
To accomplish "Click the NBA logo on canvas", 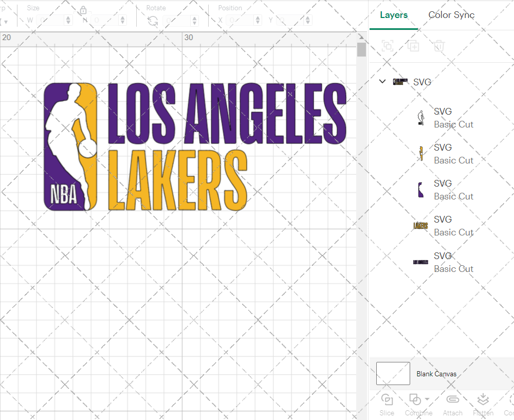I will click(x=70, y=147).
